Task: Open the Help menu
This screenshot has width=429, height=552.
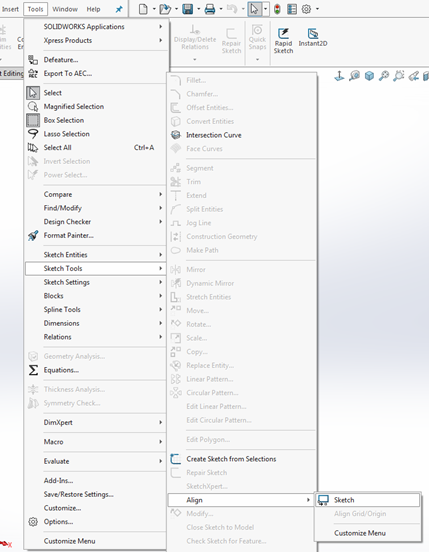Action: (x=93, y=9)
